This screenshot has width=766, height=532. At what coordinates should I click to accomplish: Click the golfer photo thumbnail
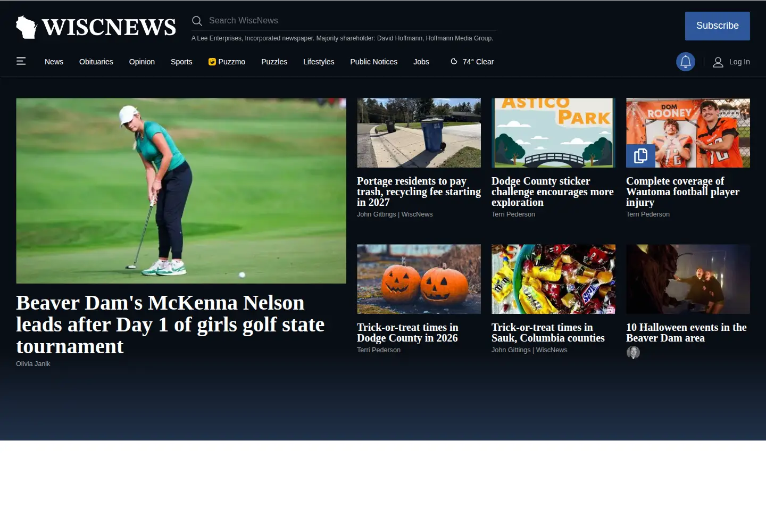point(181,190)
